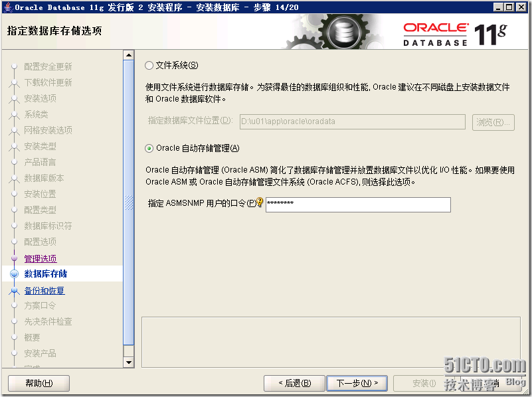Click the 下载软件更新 step label

(48, 83)
